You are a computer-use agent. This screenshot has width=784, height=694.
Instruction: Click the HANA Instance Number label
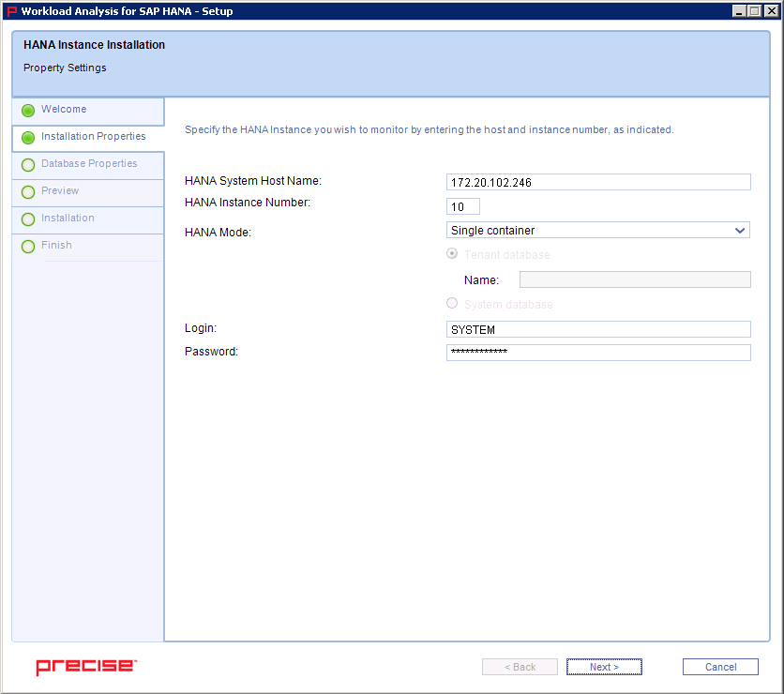(248, 203)
